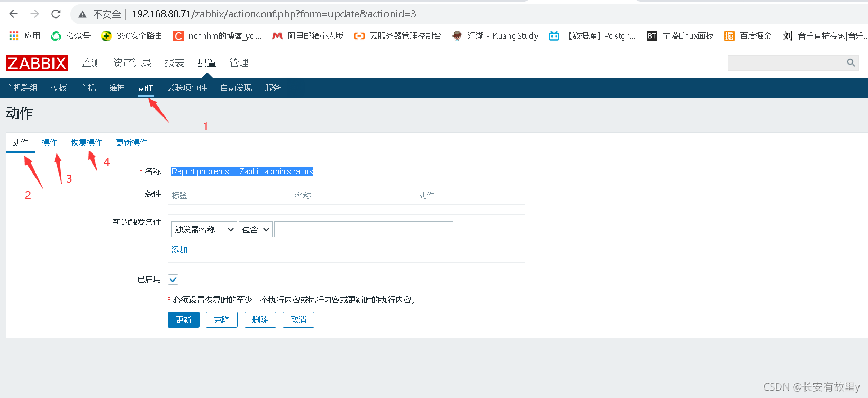Viewport: 868px width, 398px height.
Task: Click the search magnifier icon
Action: (x=851, y=63)
